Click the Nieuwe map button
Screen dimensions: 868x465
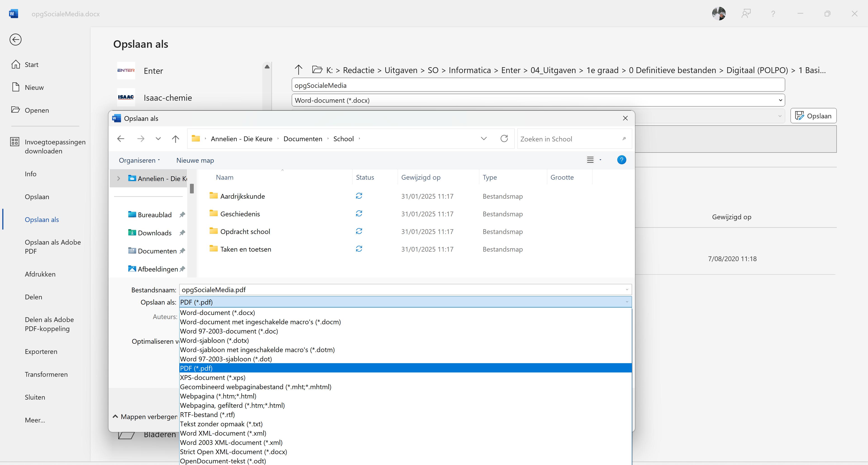coord(195,160)
